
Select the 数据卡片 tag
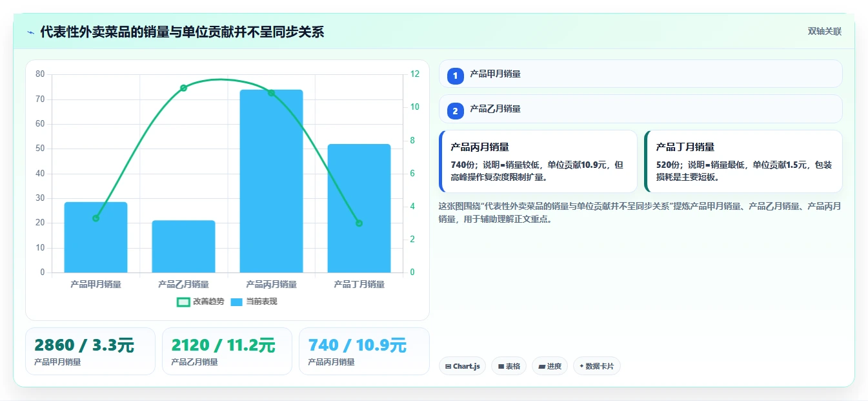pos(597,366)
